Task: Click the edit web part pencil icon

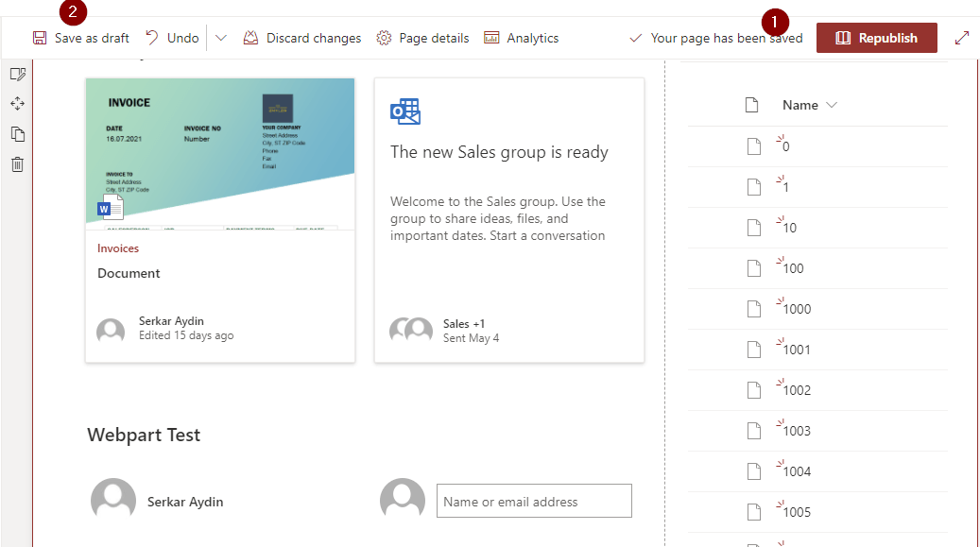Action: (17, 74)
